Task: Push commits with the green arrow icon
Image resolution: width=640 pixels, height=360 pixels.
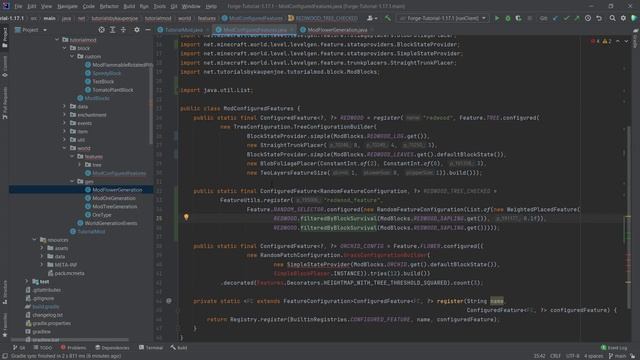Action: [x=577, y=18]
